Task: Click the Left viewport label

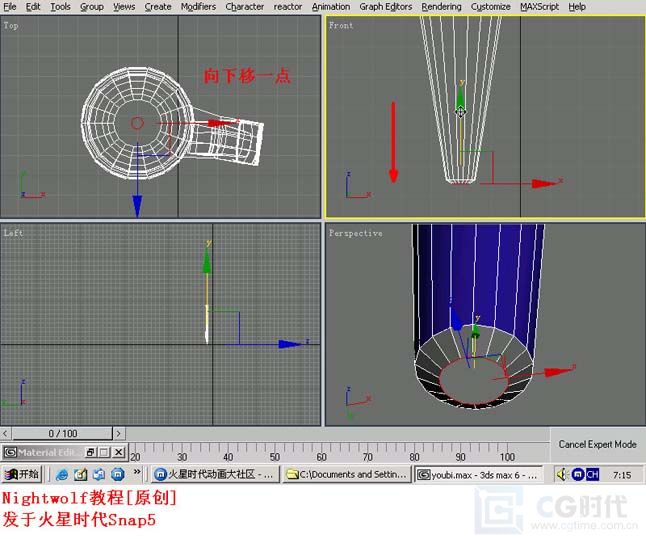Action: pos(13,233)
